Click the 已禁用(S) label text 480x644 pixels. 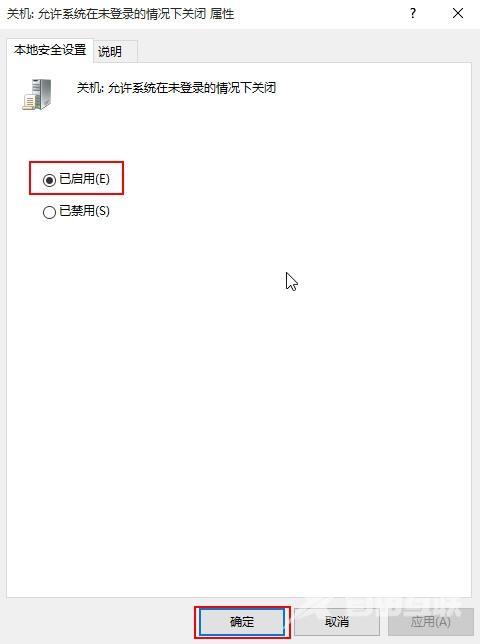(85, 211)
